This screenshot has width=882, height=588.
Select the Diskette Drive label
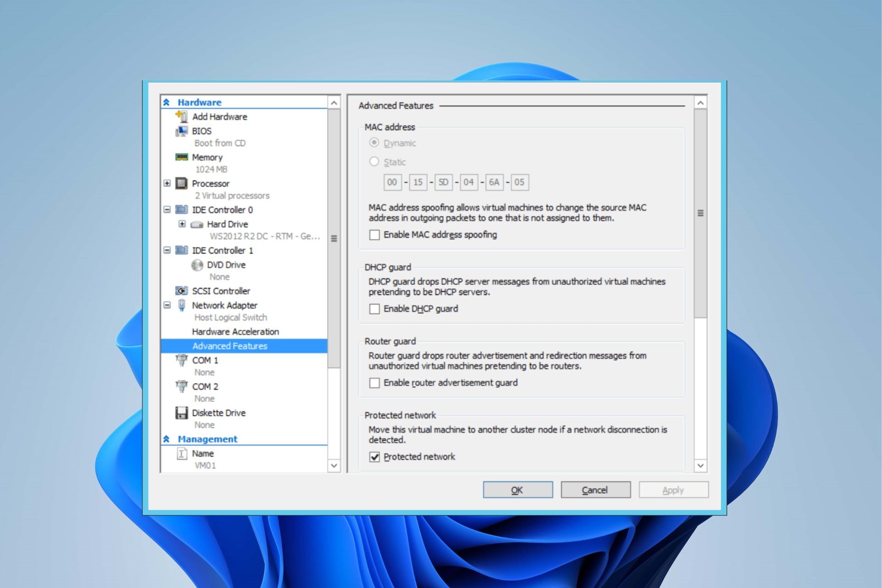[x=219, y=413]
